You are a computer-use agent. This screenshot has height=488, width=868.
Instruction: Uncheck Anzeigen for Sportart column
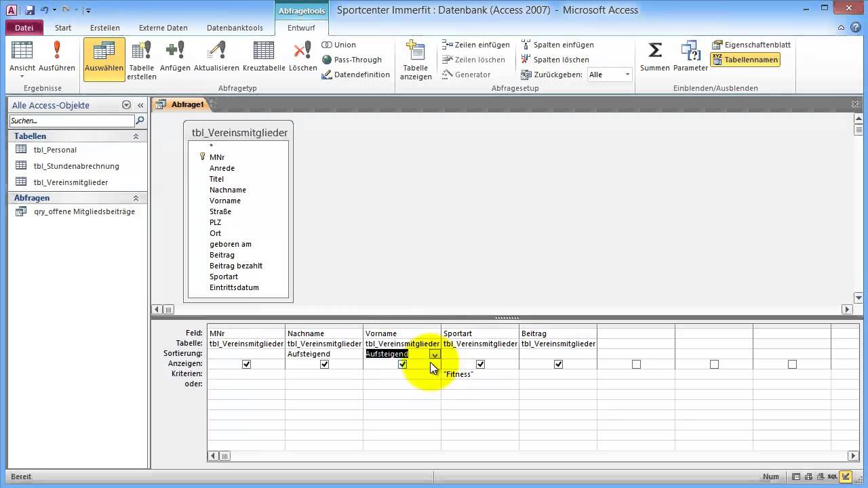coord(480,364)
